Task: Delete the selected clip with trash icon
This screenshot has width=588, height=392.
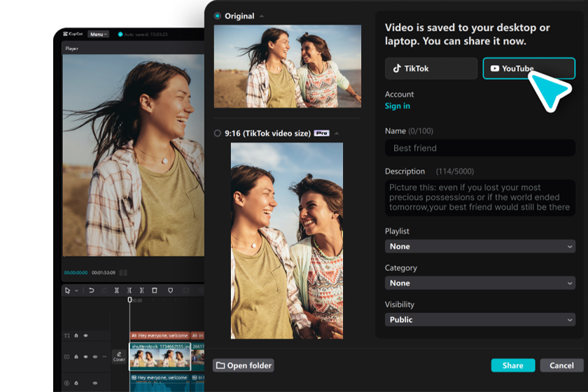Action: click(155, 290)
